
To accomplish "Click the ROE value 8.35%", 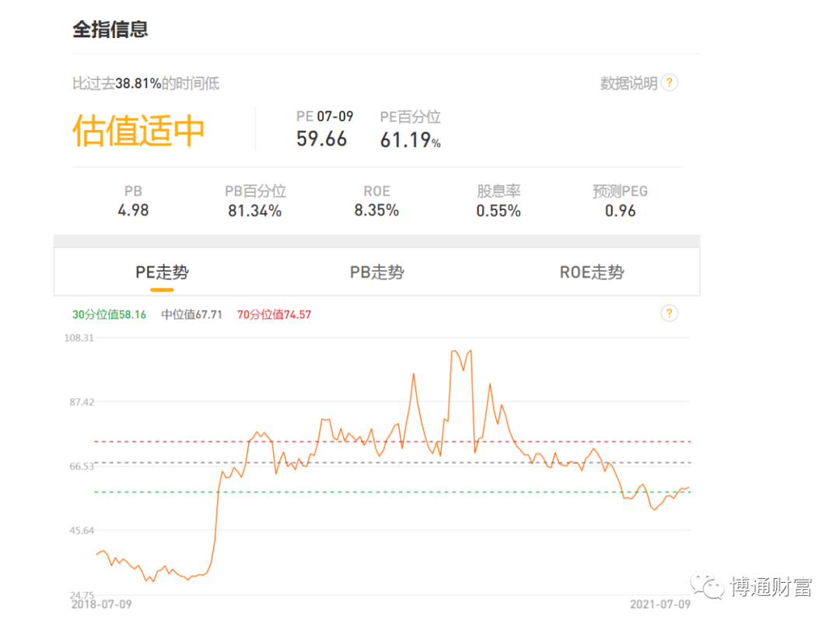I will 376,210.
